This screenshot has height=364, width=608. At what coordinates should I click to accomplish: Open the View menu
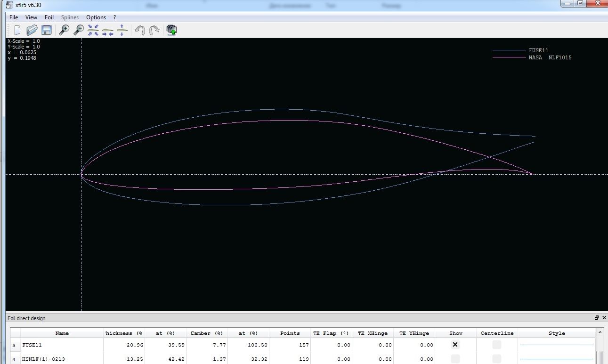(x=31, y=17)
